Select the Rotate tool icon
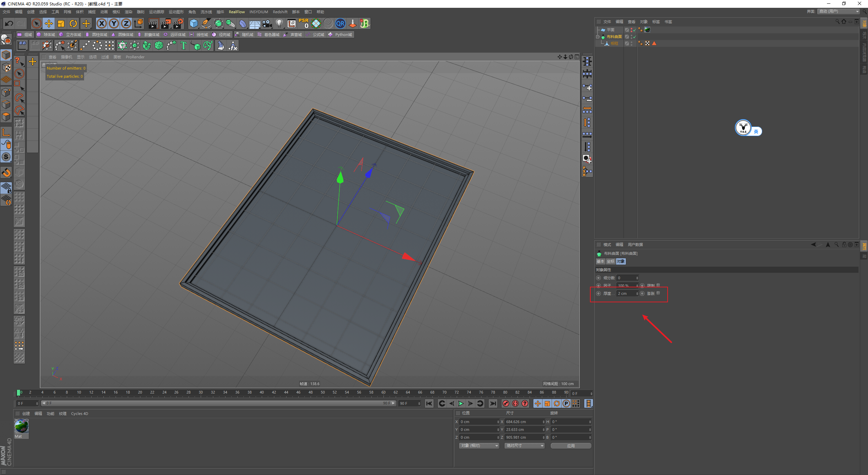 tap(73, 23)
